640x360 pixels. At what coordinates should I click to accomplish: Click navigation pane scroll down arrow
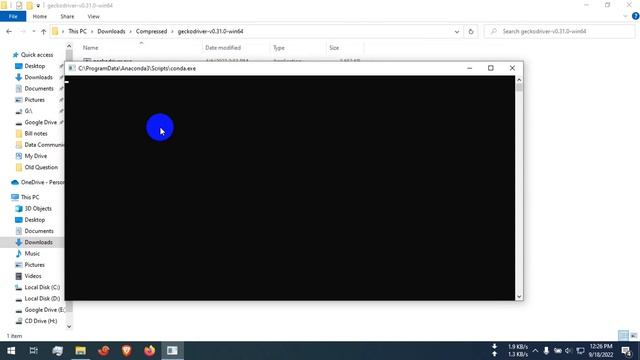point(69,326)
